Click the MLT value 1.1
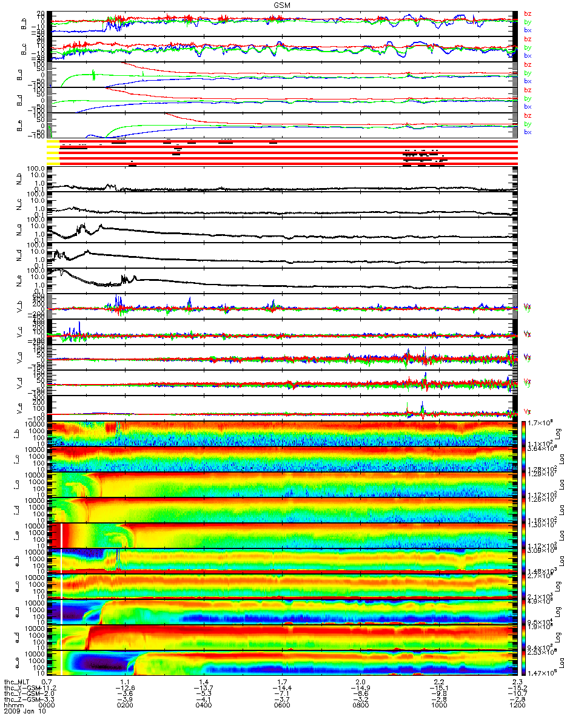 coord(126,683)
